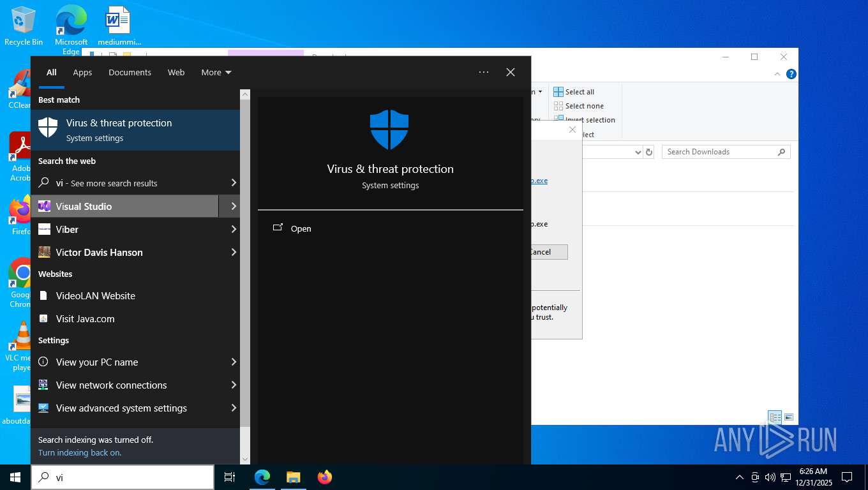Screen dimensions: 868x490
Task: Open Virus & threat protection best match
Action: click(135, 130)
